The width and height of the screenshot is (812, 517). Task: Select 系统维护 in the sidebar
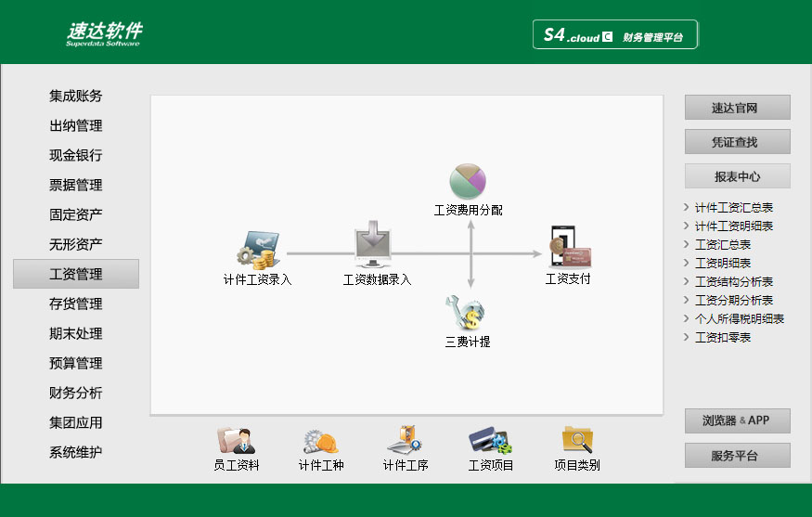tap(75, 452)
